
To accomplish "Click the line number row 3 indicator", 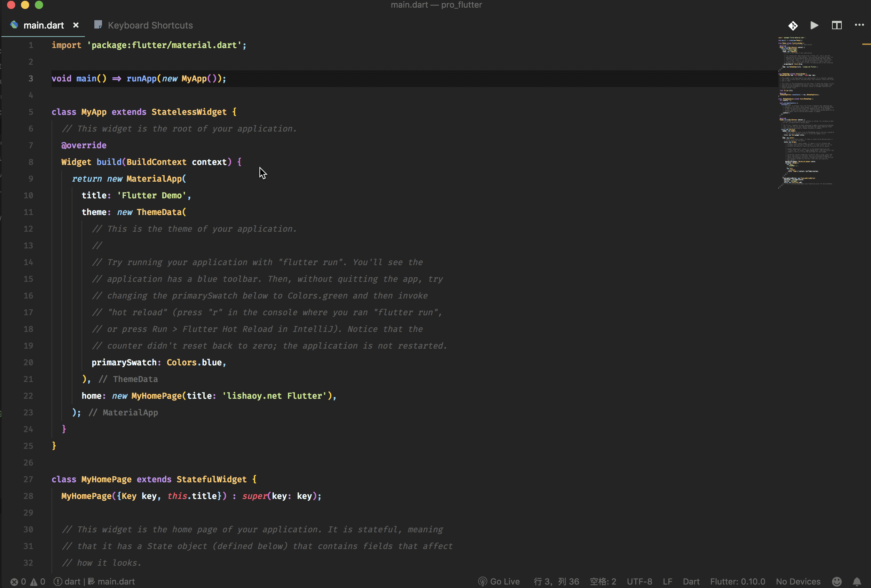I will 29,78.
